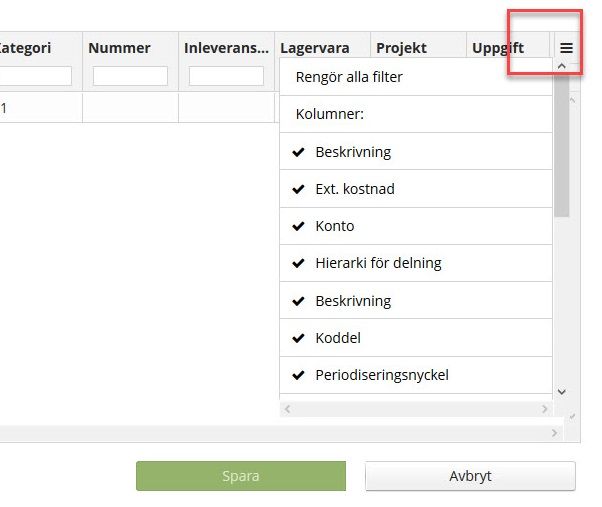The width and height of the screenshot is (602, 507).
Task: Uncheck the first Beskrivning column
Action: click(x=353, y=152)
